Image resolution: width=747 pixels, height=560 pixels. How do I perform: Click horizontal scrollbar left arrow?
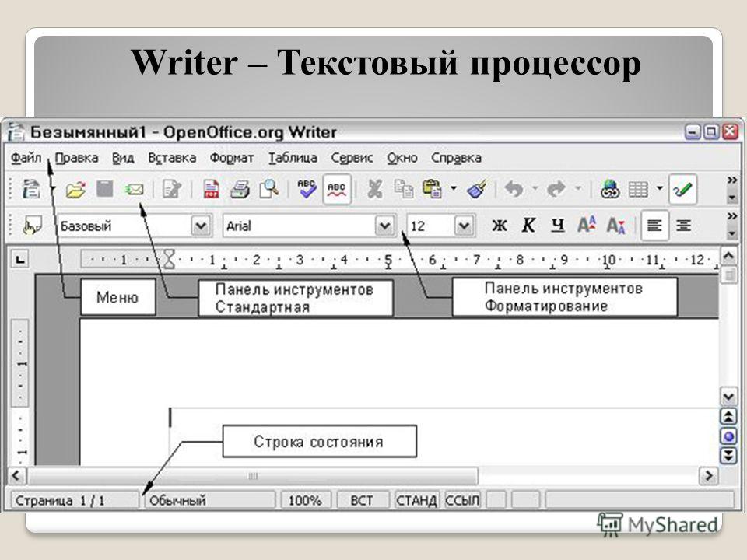pos(16,475)
